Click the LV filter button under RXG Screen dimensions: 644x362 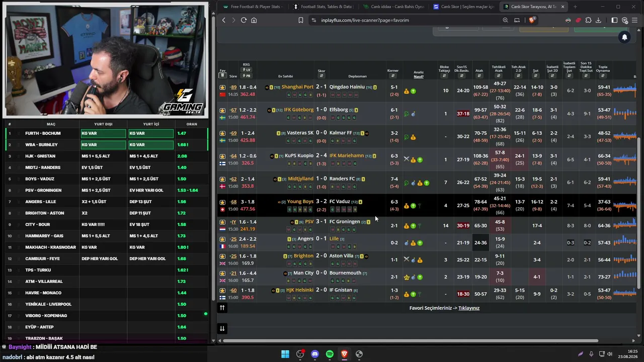[246, 70]
